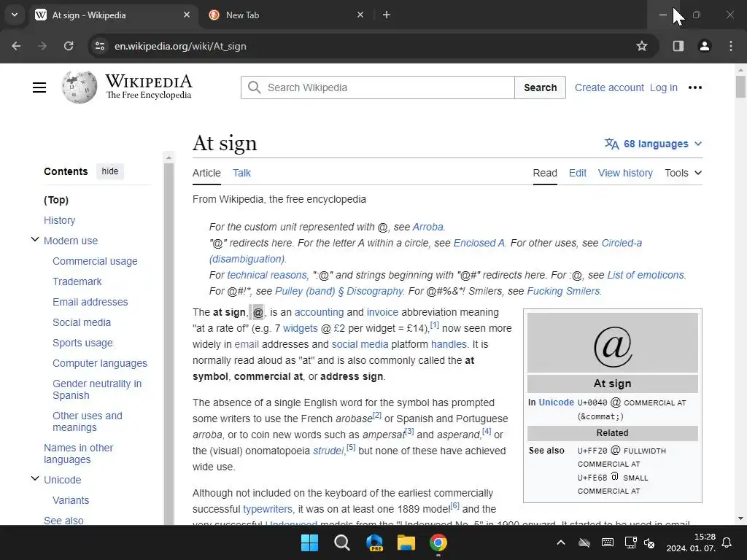Click the cloud sync tray icon

click(x=584, y=542)
